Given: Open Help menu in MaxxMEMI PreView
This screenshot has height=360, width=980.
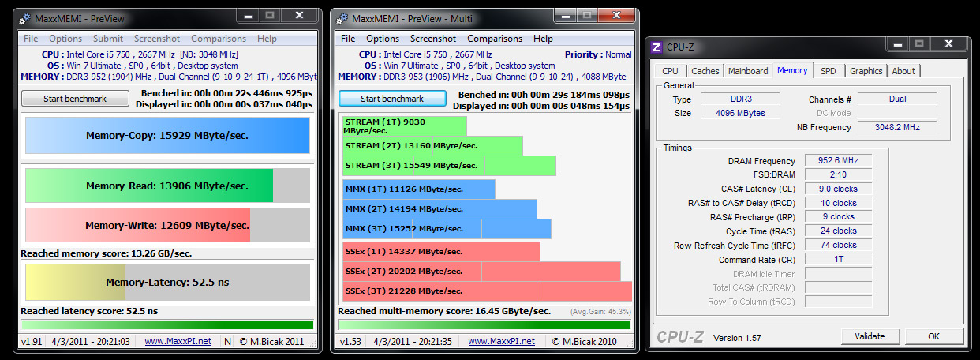Looking at the screenshot, I should coord(267,39).
